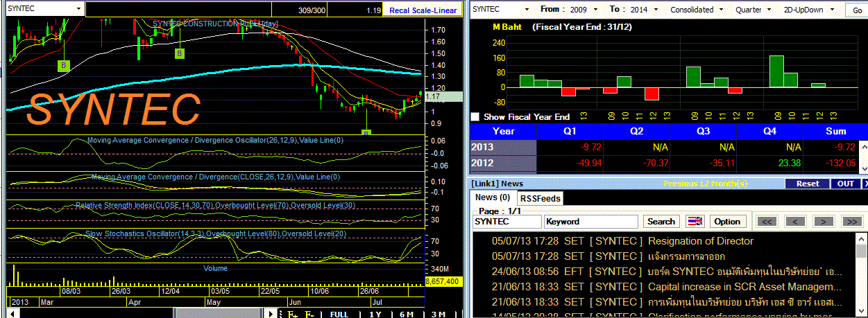
Task: Open the 2D-UpDown chart type dropdown
Action: pyautogui.click(x=831, y=10)
